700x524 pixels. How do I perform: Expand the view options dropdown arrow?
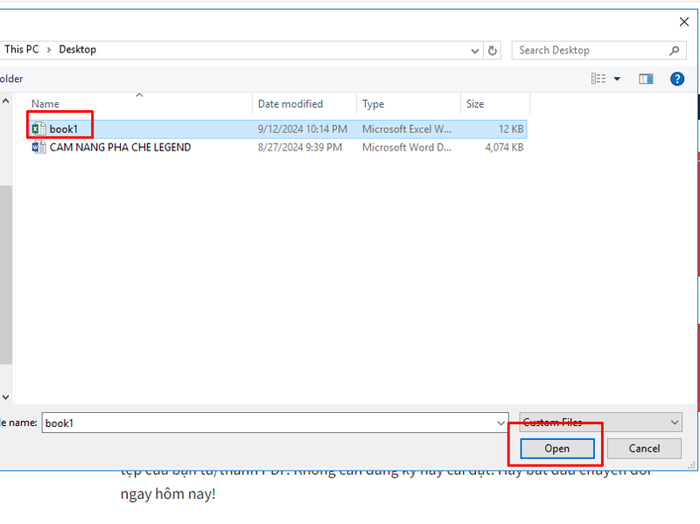[617, 79]
